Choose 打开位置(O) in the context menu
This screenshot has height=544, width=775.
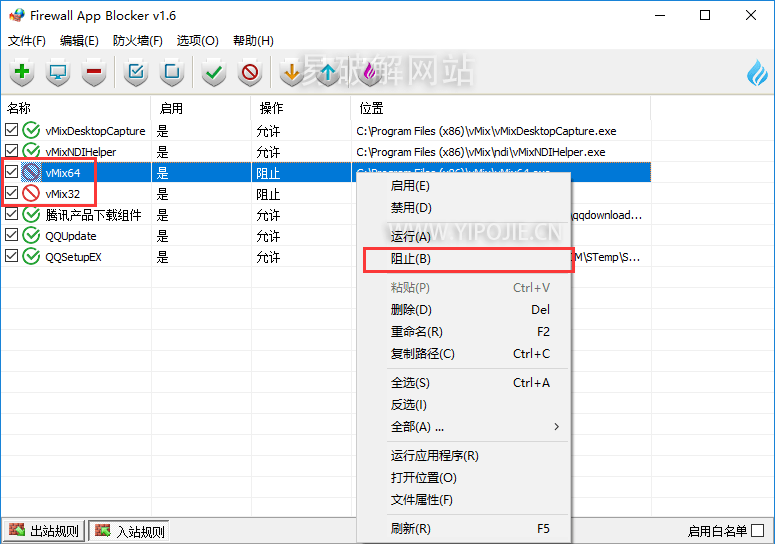point(464,478)
